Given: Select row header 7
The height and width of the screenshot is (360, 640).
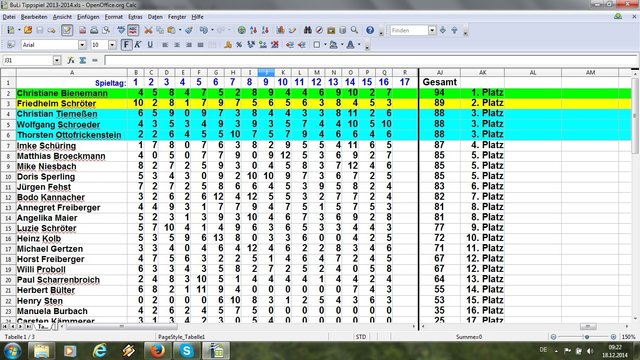Looking at the screenshot, I should coord(8,146).
